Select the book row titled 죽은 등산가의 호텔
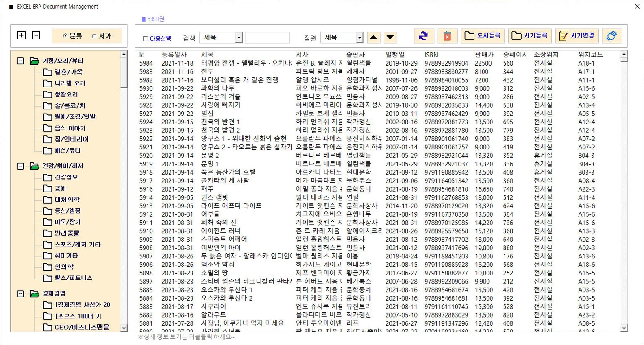This screenshot has height=345, width=644. click(378, 172)
